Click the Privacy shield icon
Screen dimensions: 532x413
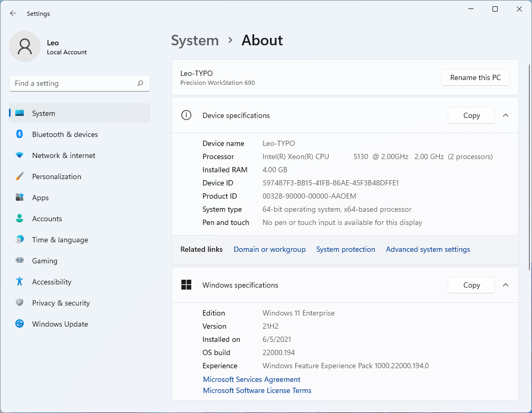(20, 302)
